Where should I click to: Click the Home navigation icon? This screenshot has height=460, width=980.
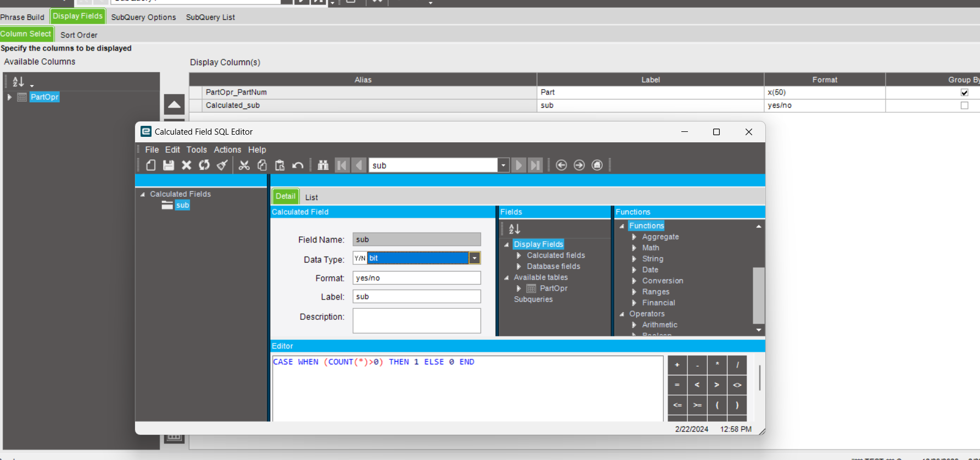(597, 165)
